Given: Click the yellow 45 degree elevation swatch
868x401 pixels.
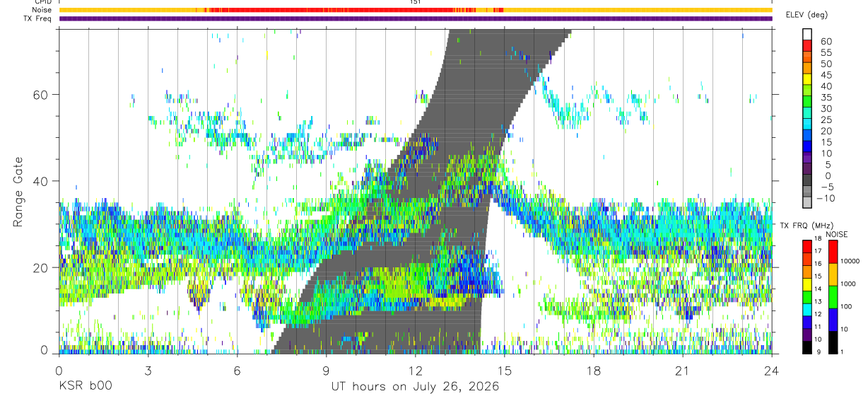Looking at the screenshot, I should (x=807, y=80).
